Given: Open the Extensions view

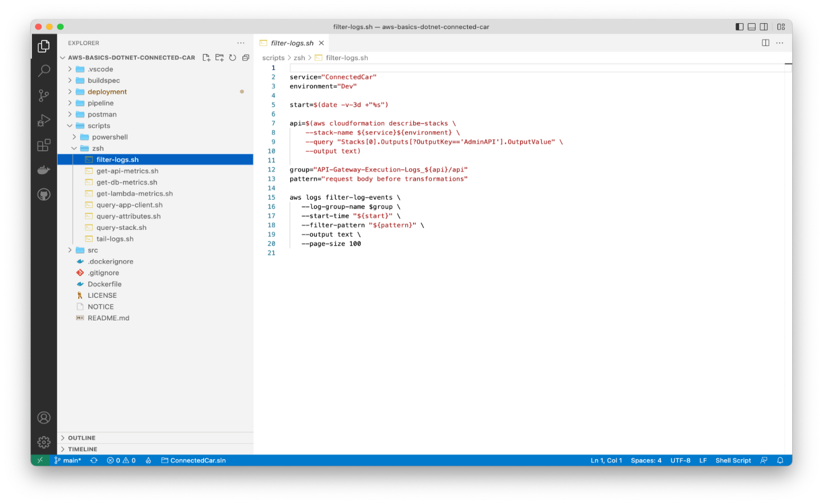Looking at the screenshot, I should pos(44,145).
